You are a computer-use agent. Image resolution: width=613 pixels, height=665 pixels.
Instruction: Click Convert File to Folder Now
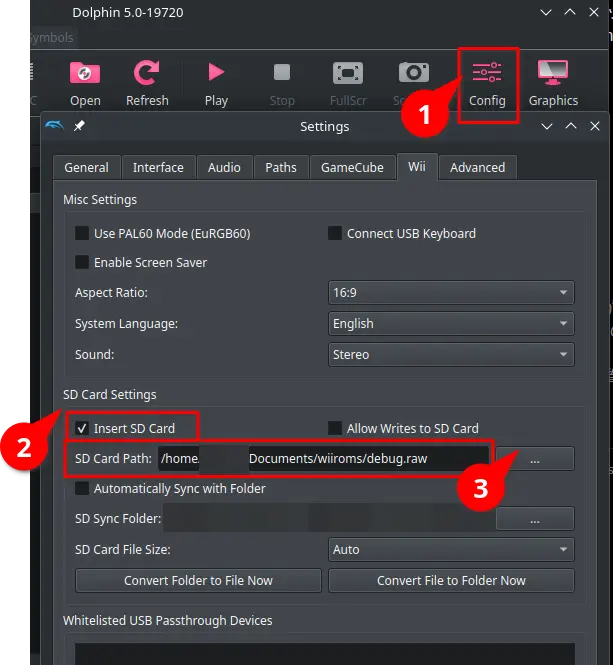click(x=451, y=581)
